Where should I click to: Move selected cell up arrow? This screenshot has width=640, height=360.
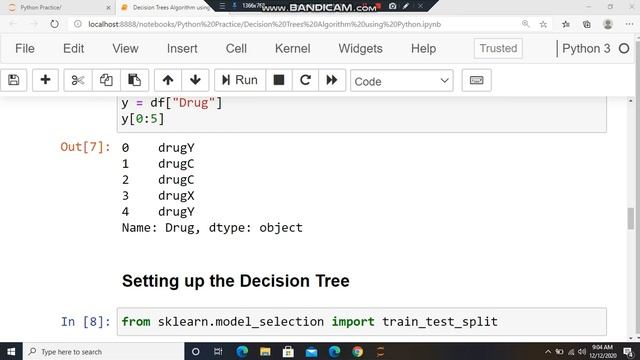(168, 80)
